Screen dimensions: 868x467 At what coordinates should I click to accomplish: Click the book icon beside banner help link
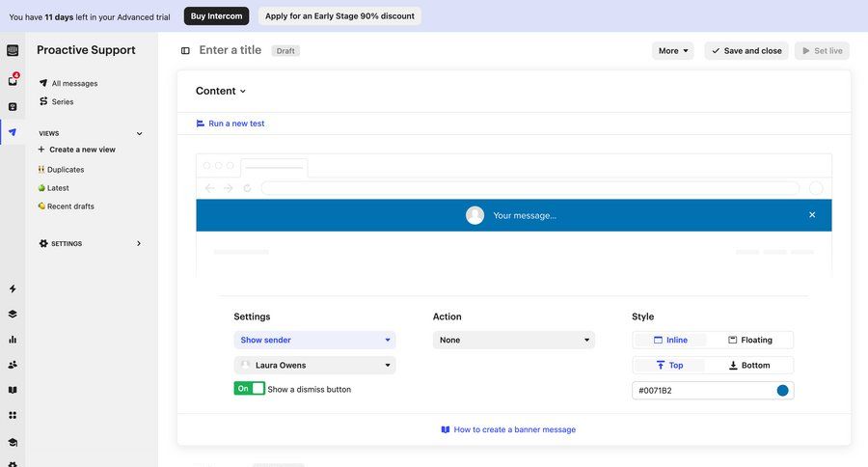[445, 429]
